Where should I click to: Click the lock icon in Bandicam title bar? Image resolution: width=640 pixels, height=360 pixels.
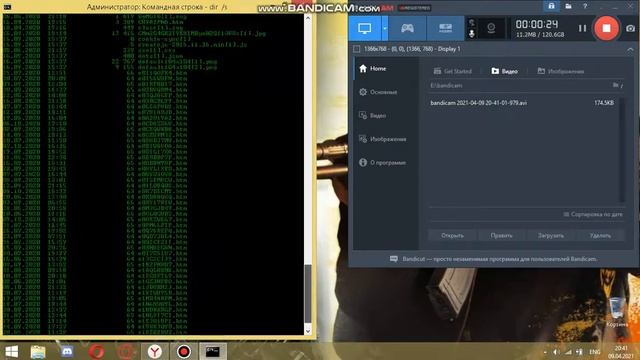[551, 6]
